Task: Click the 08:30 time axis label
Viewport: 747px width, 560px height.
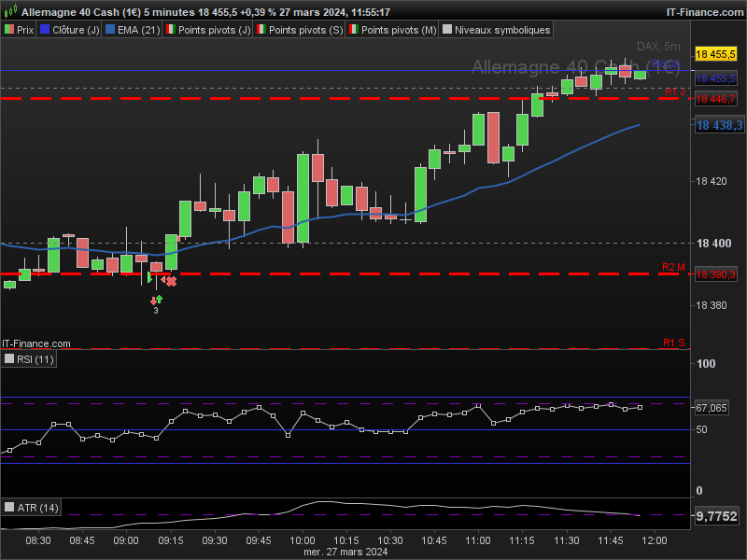Action: [x=38, y=541]
